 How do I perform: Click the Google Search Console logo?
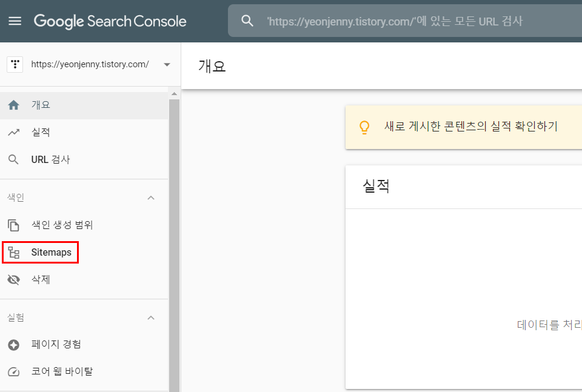click(x=110, y=21)
